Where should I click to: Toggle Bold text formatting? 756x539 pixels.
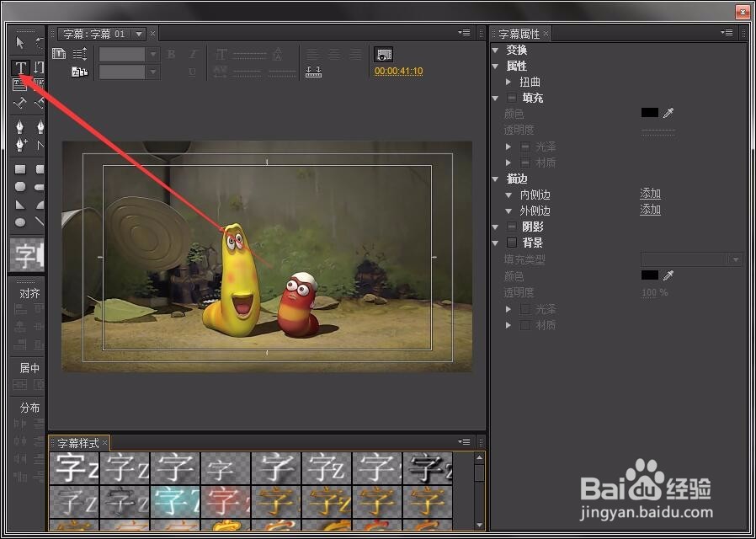coord(171,54)
